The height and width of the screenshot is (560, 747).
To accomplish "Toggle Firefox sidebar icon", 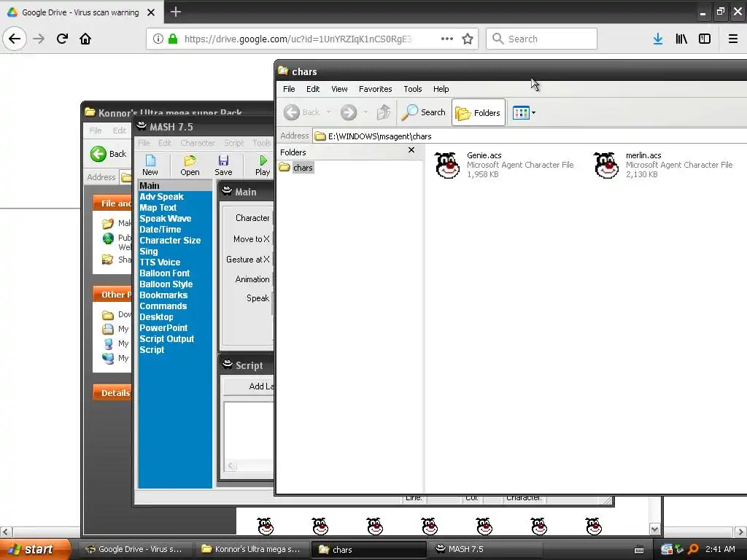I will tap(705, 39).
